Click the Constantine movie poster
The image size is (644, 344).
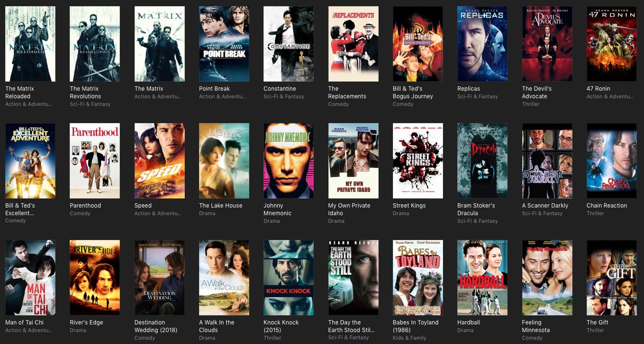click(x=288, y=44)
